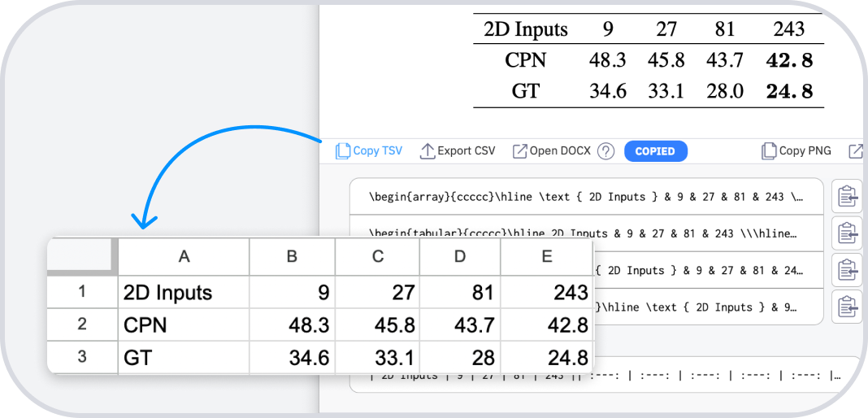Select spreadsheet cell C2 containing 45.8
Screen dimensions: 868x418
point(378,324)
